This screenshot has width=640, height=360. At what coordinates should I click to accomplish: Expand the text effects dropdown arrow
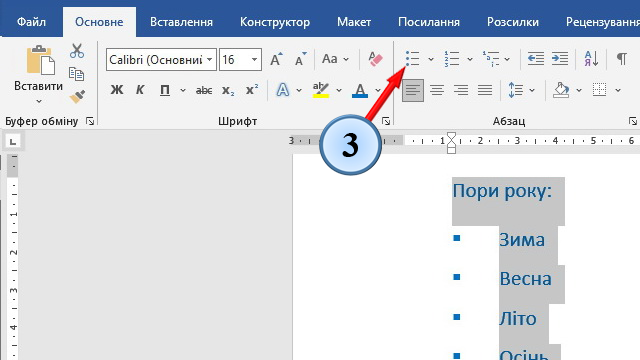point(299,90)
